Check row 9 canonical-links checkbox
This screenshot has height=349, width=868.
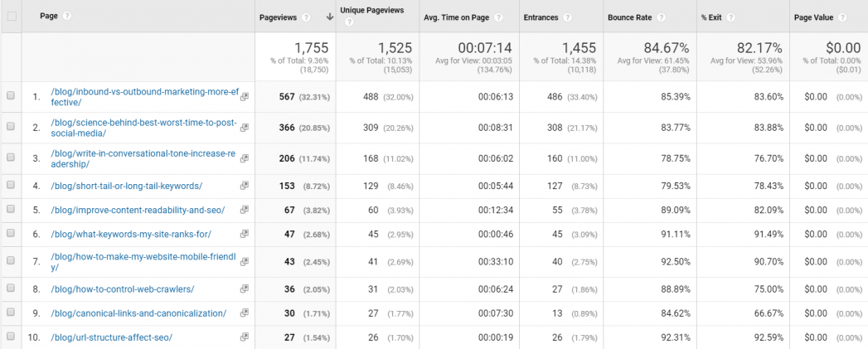tap(11, 313)
